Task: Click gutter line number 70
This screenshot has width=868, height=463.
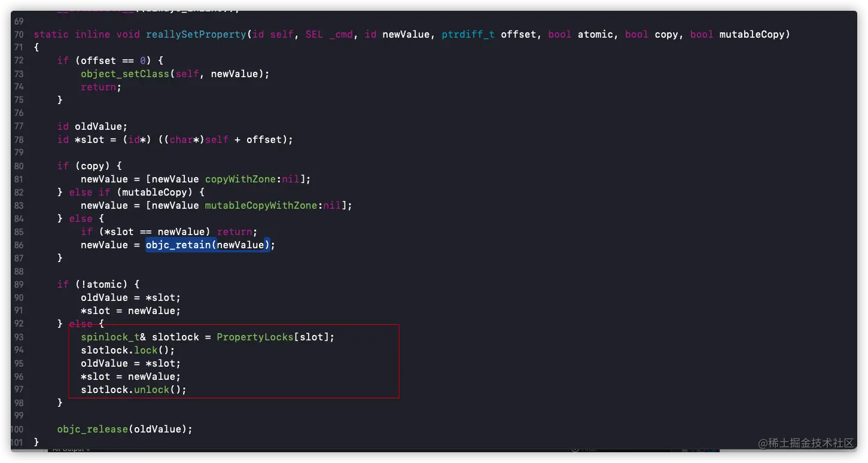Action: click(18, 34)
